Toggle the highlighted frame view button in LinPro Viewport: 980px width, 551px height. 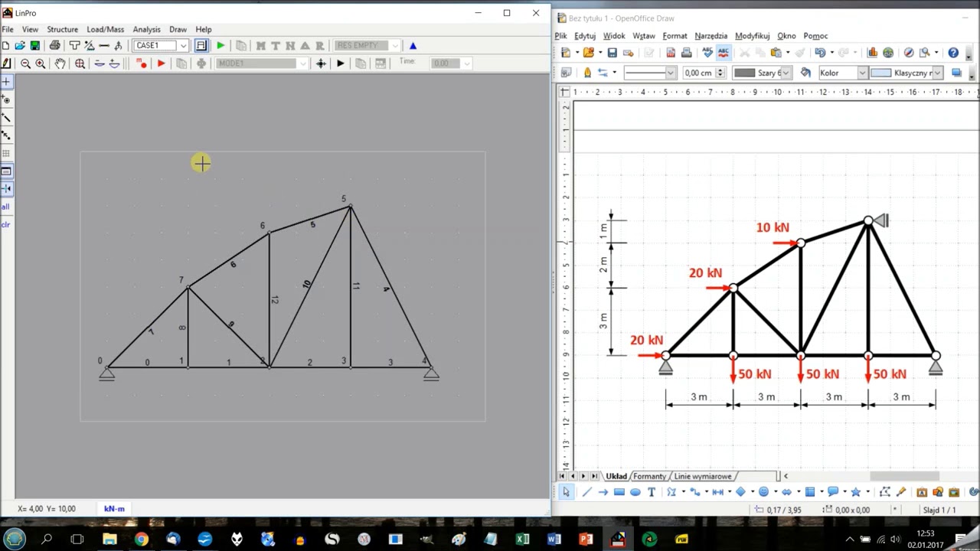pos(201,46)
